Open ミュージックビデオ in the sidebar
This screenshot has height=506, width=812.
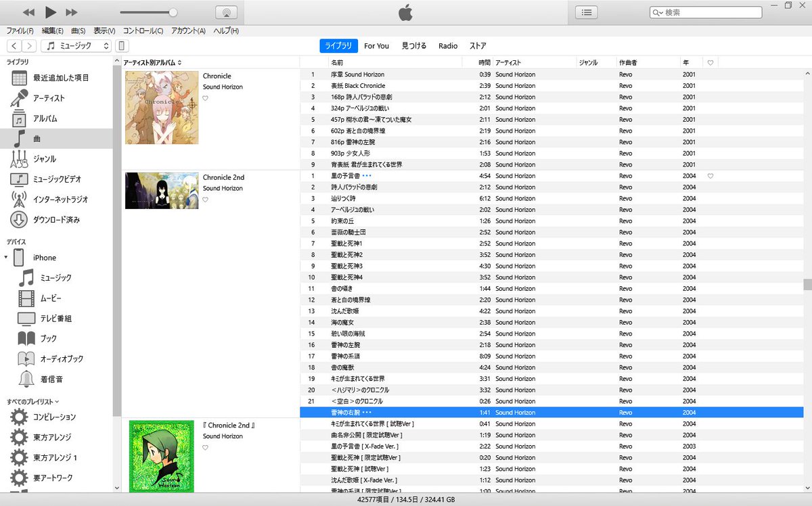coord(58,179)
